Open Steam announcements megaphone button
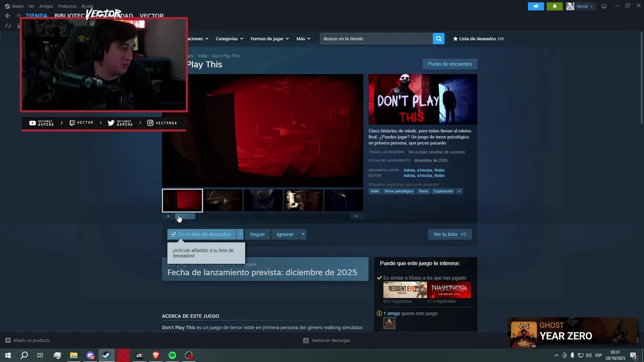 (536, 6)
